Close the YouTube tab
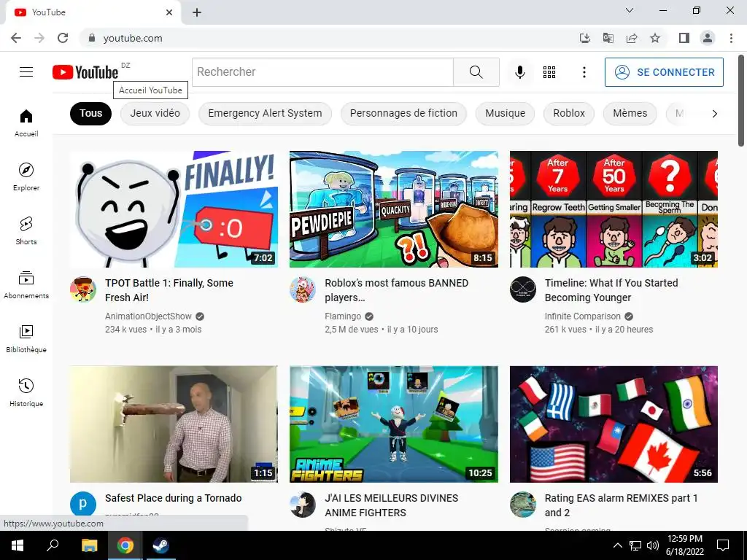The width and height of the screenshot is (747, 560). click(169, 12)
